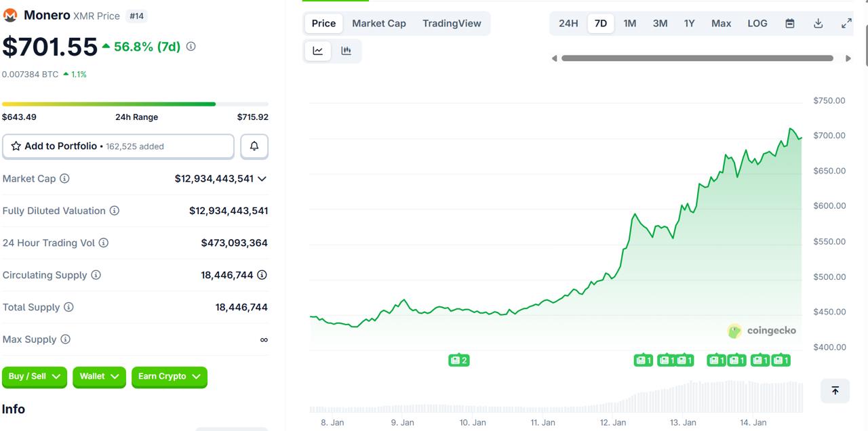Switch to candlestick chart icon
The image size is (868, 431).
coord(347,50)
